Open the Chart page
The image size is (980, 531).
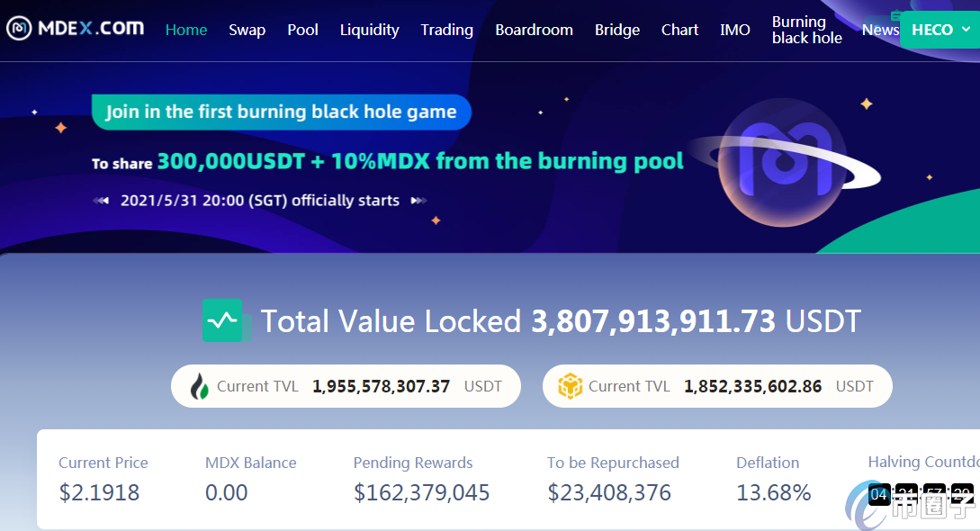click(679, 30)
